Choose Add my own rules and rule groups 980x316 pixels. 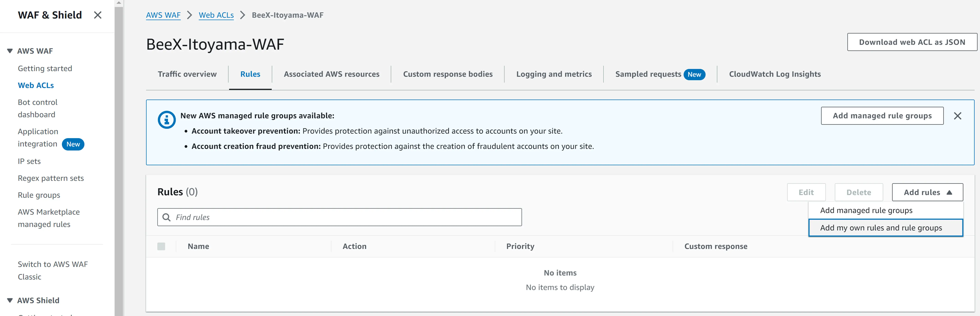click(x=886, y=228)
